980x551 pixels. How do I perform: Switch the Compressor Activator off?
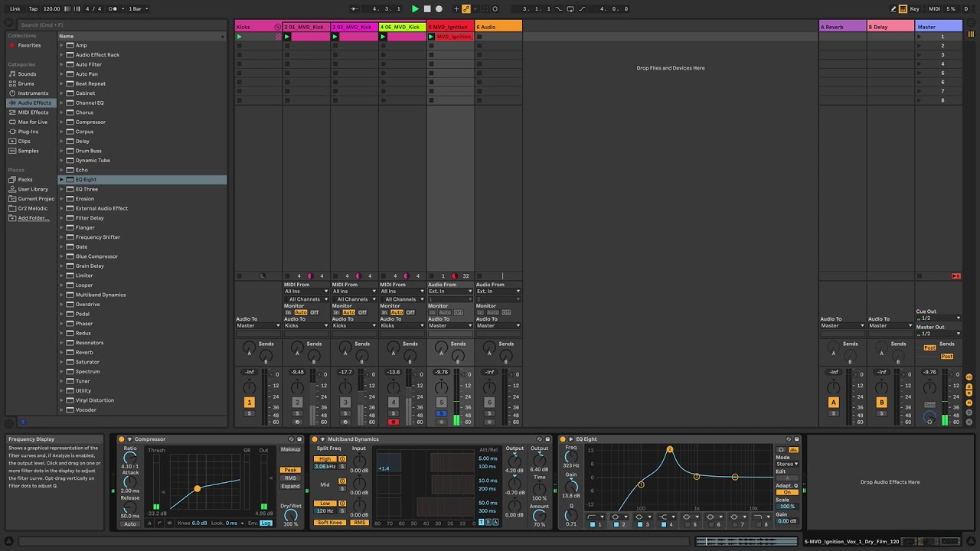[121, 439]
